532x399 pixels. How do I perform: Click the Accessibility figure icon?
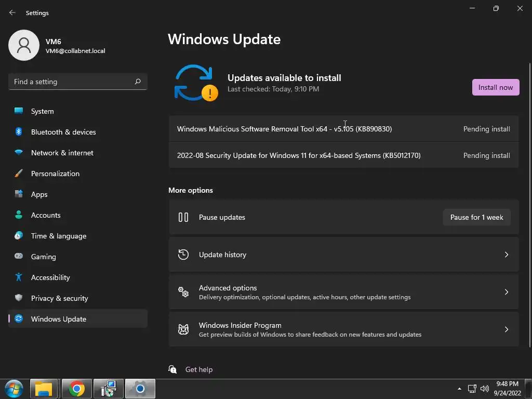coord(19,277)
